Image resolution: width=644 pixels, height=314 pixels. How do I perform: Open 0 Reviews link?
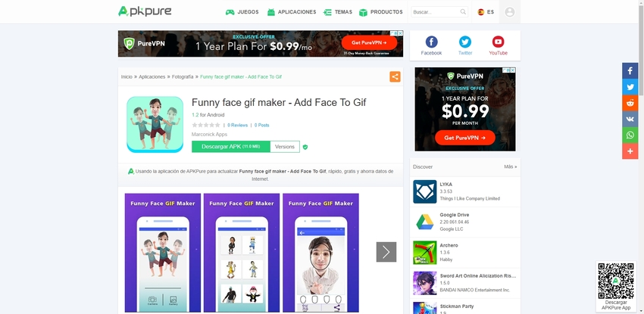pyautogui.click(x=237, y=125)
